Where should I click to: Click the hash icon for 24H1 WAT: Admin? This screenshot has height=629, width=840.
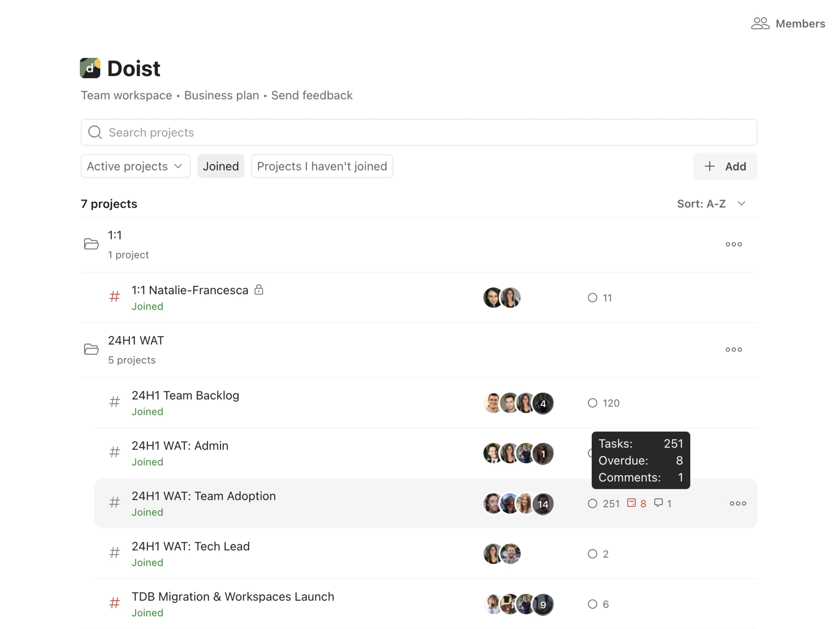(114, 452)
